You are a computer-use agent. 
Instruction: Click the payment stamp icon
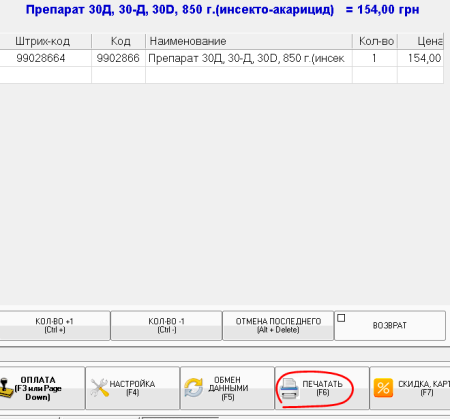click(x=6, y=389)
